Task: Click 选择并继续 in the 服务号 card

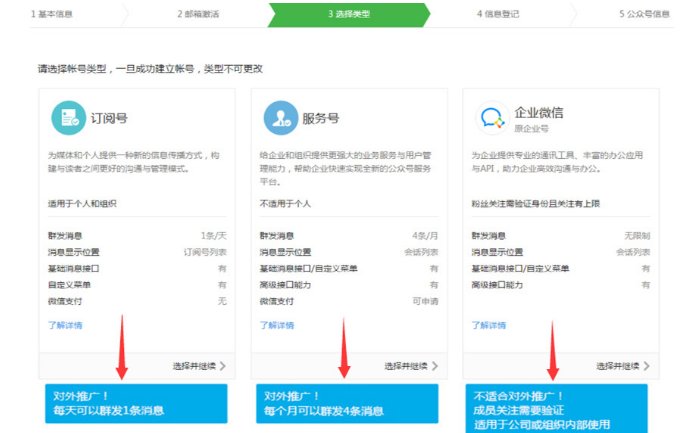Action: click(x=406, y=366)
